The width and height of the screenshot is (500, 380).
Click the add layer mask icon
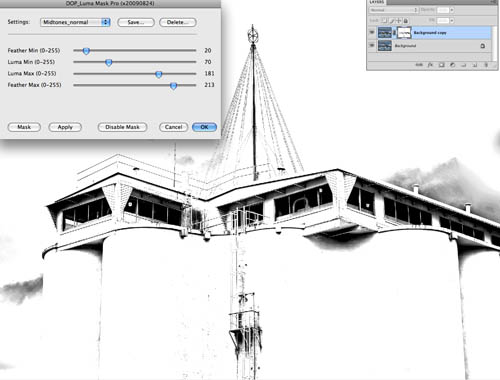click(x=441, y=65)
